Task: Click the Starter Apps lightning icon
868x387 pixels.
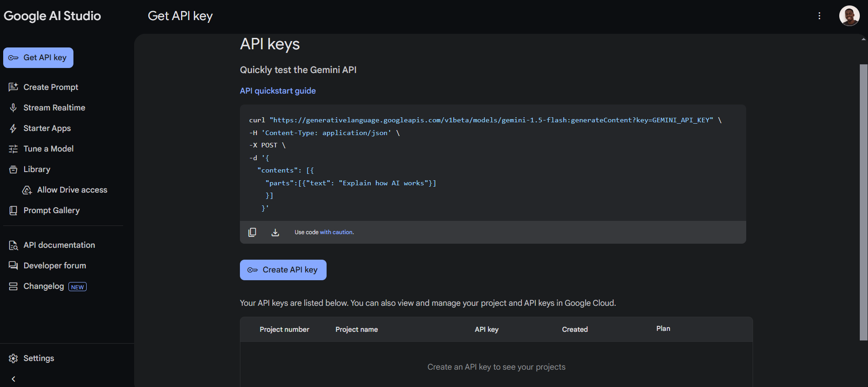Action: [13, 128]
